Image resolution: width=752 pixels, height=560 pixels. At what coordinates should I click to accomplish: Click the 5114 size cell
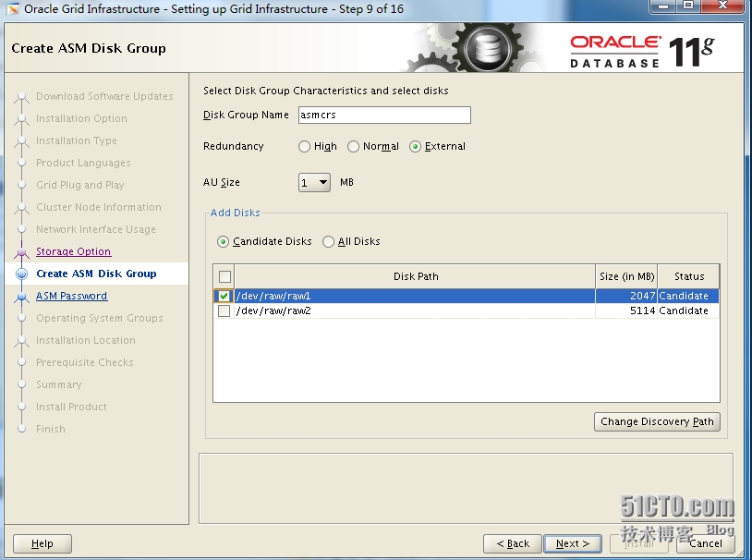[626, 310]
